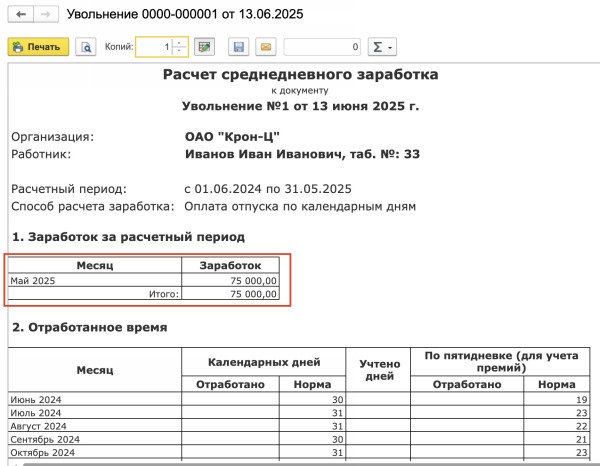This screenshot has height=466, width=600.
Task: Toggle spreadsheet edit mode icon
Action: coord(205,47)
